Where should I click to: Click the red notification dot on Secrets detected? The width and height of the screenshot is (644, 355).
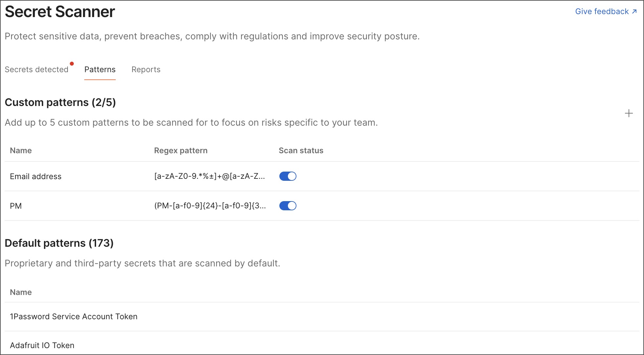pos(72,63)
